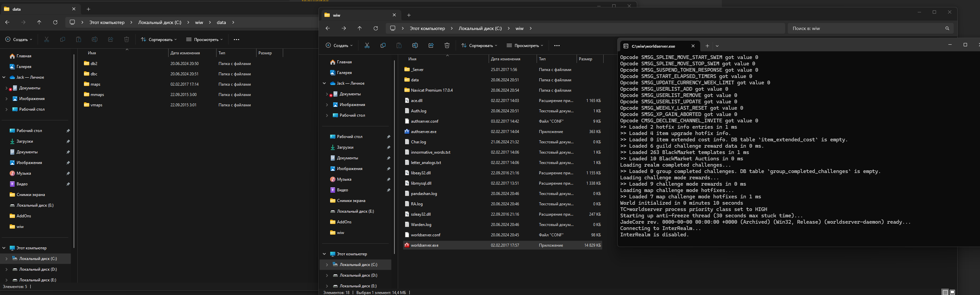
Task: Click Refresh icon in data window
Action: pos(55,22)
